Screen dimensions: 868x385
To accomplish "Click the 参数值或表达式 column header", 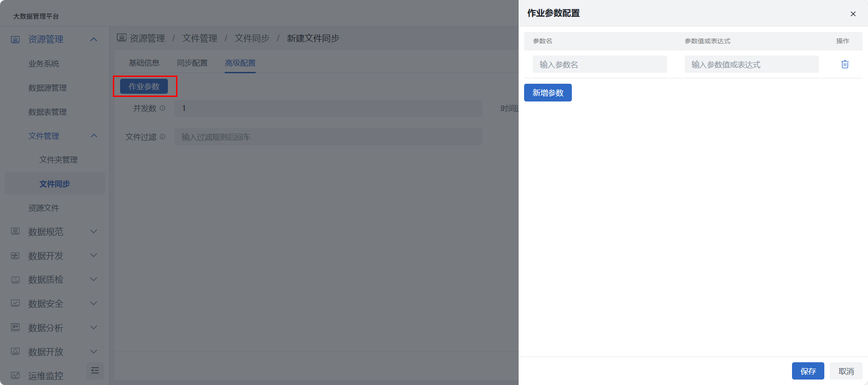I will pos(707,41).
